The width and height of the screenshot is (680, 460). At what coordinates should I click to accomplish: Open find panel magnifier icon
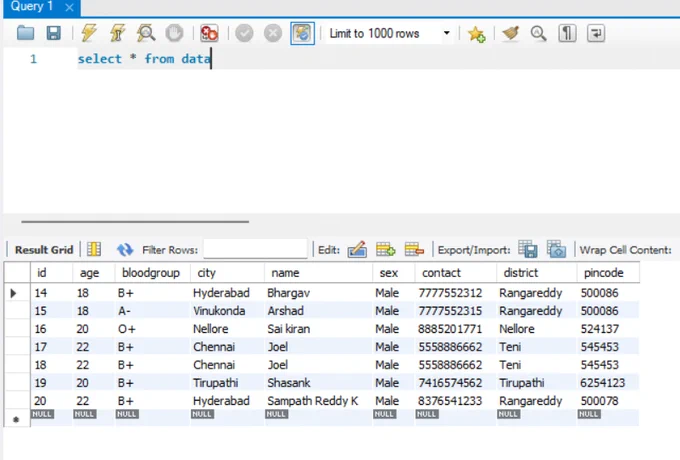pos(538,33)
